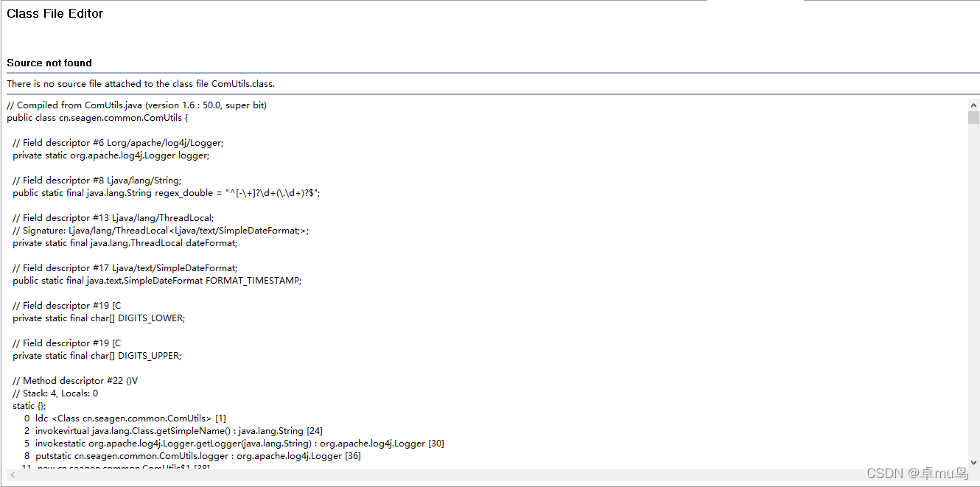Click the vertical scrollbar thumb
Screen dimensions: 980x487
point(973,118)
